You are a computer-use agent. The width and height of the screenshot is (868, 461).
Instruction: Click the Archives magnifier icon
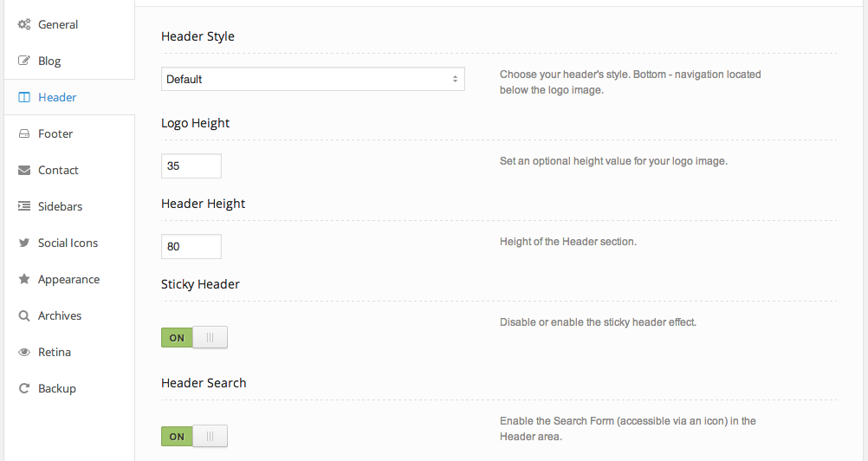(x=24, y=316)
